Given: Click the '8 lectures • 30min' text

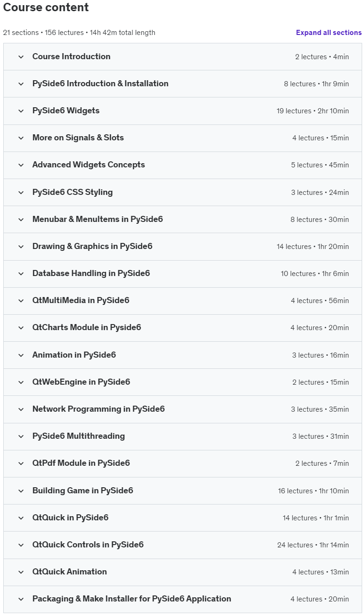Looking at the screenshot, I should (x=320, y=220).
